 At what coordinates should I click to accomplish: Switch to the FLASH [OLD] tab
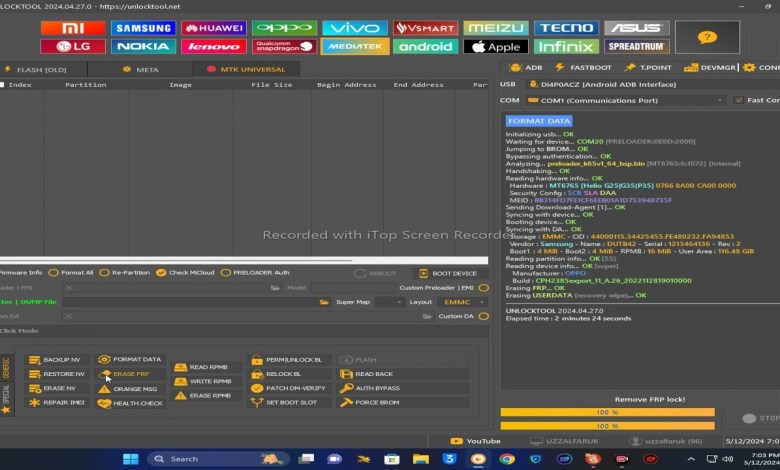click(x=36, y=69)
